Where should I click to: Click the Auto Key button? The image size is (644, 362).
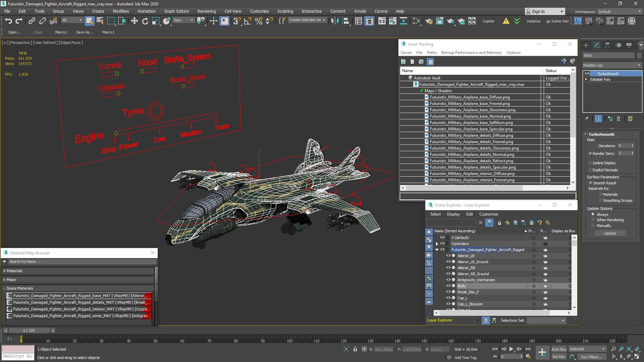pyautogui.click(x=559, y=349)
